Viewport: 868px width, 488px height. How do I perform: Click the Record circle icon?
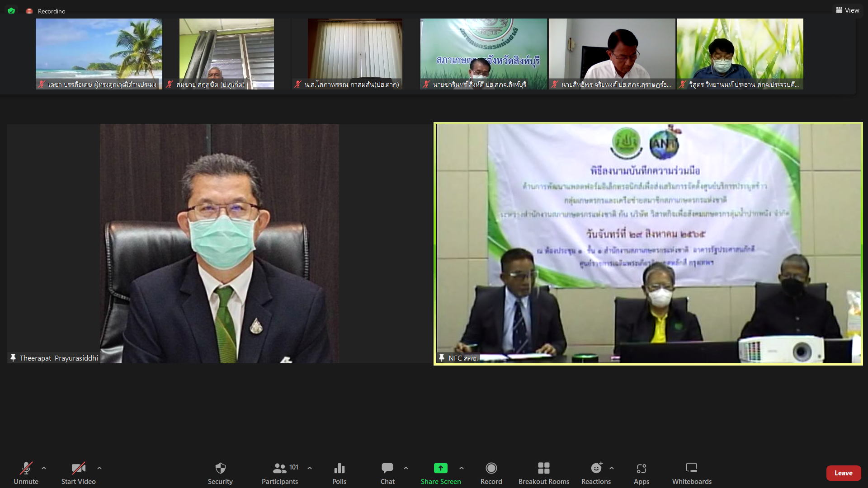pos(491,468)
